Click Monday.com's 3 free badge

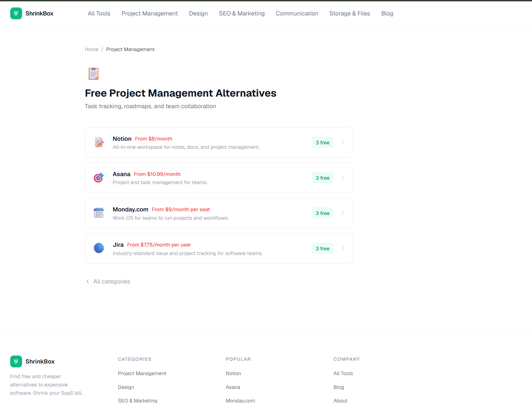tap(322, 213)
